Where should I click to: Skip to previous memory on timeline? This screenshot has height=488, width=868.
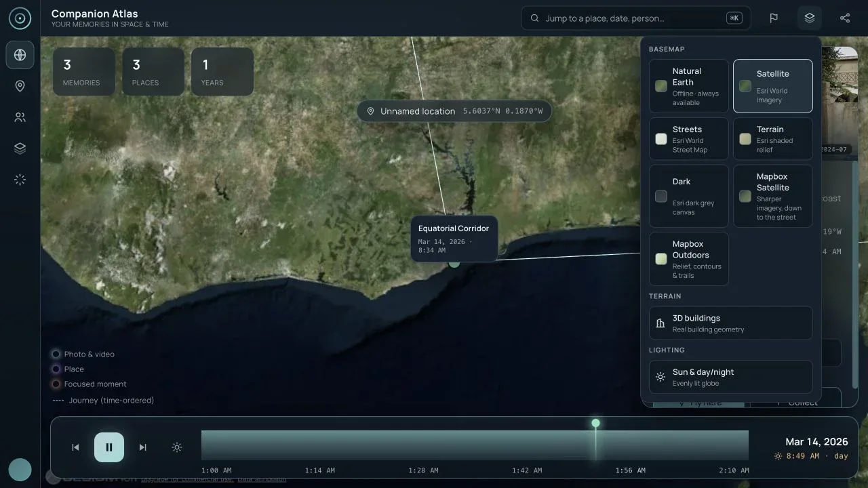point(75,447)
